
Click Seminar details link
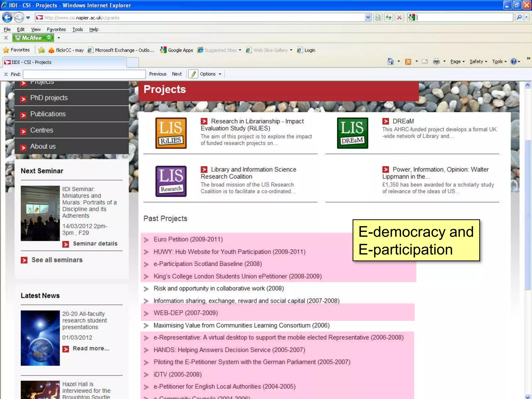[x=95, y=244]
